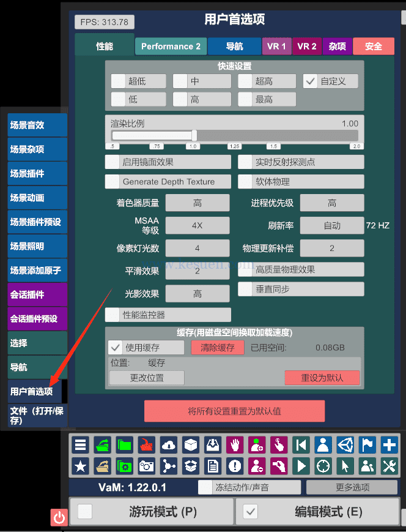
Task: Click the tapping finger icon
Action: tap(279, 444)
